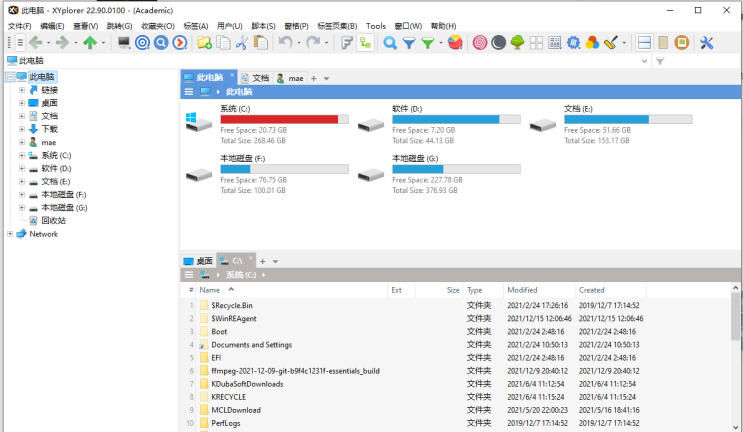Click the orange circle preview icon

click(x=681, y=43)
